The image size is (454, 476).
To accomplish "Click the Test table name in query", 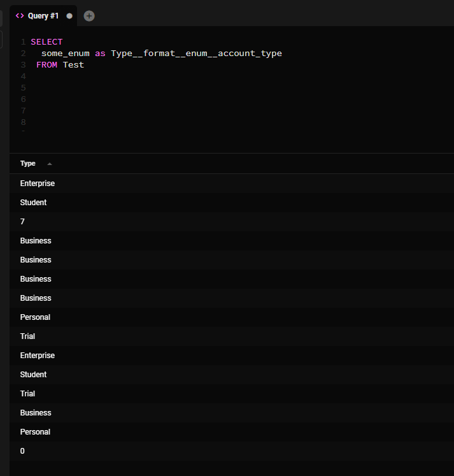I will [73, 65].
